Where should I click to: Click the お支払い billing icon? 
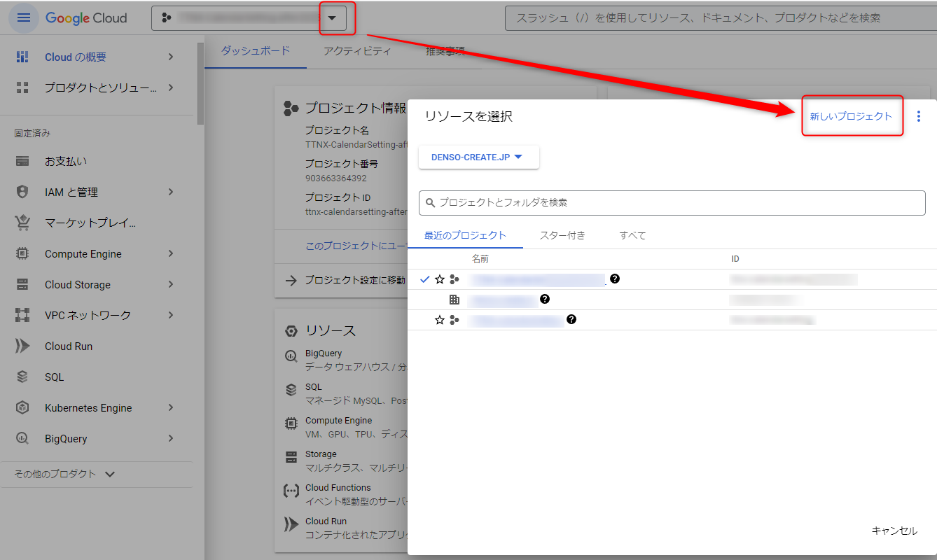click(22, 162)
